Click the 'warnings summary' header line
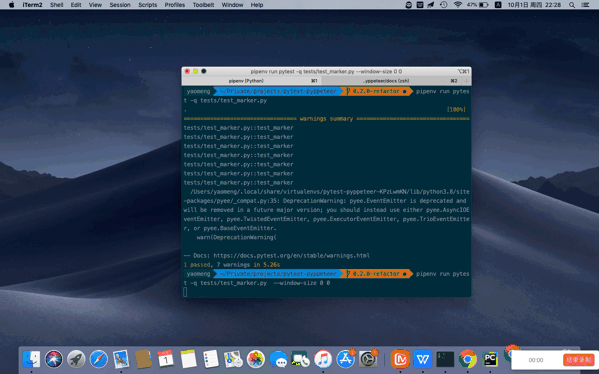Viewport: 599px width, 374px height. point(327,119)
